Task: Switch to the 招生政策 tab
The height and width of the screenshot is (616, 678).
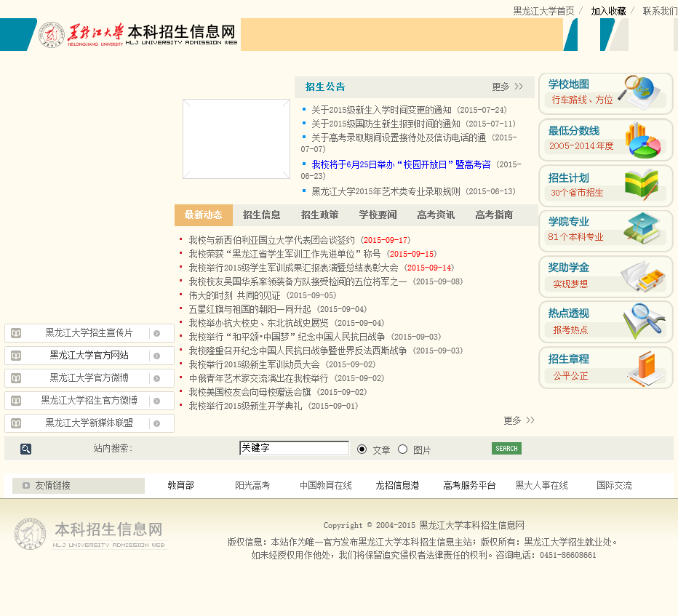Action: pos(320,215)
